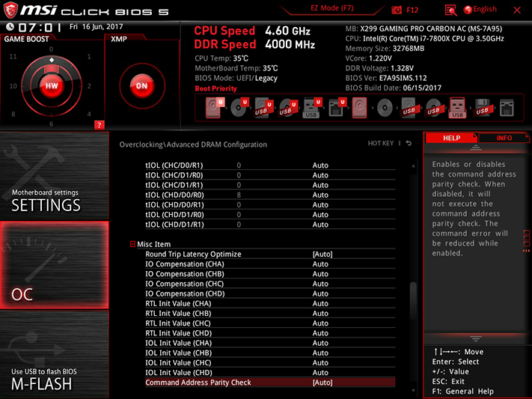The height and width of the screenshot is (399, 532).
Task: Set the date Fri 16 Jun, 2017
Action: pos(96,26)
